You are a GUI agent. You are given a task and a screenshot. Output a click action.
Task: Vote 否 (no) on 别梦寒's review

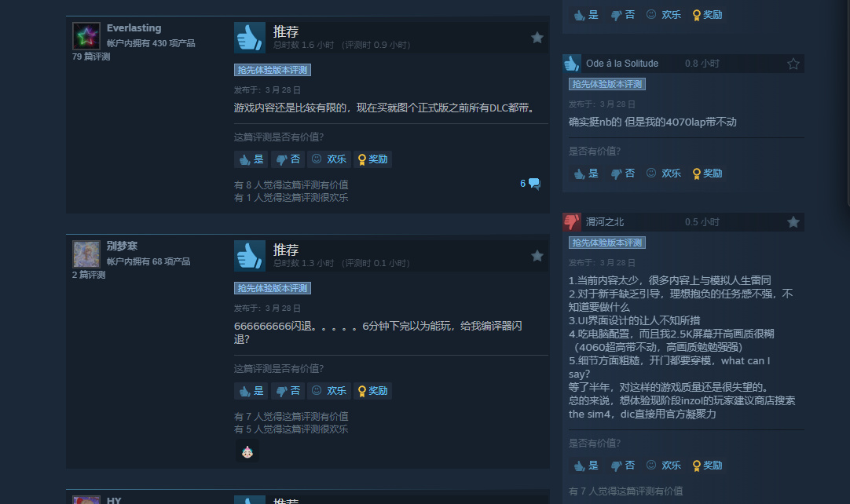(x=288, y=391)
